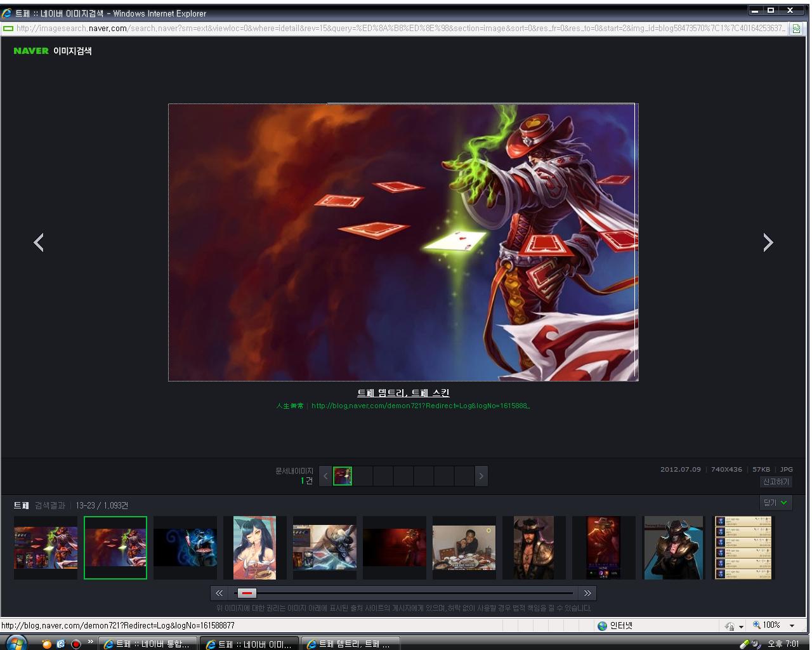Open the Windows Start menu
812x650 pixels.
pos(16,643)
